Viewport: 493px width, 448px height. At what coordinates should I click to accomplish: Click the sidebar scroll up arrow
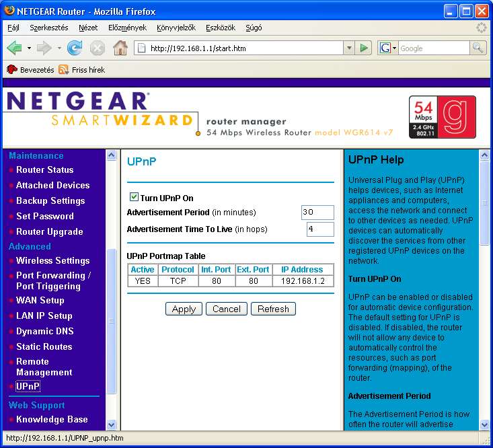[x=111, y=155]
